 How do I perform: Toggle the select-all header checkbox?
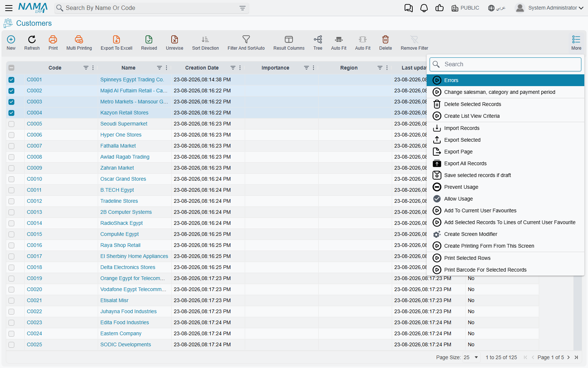[x=11, y=68]
